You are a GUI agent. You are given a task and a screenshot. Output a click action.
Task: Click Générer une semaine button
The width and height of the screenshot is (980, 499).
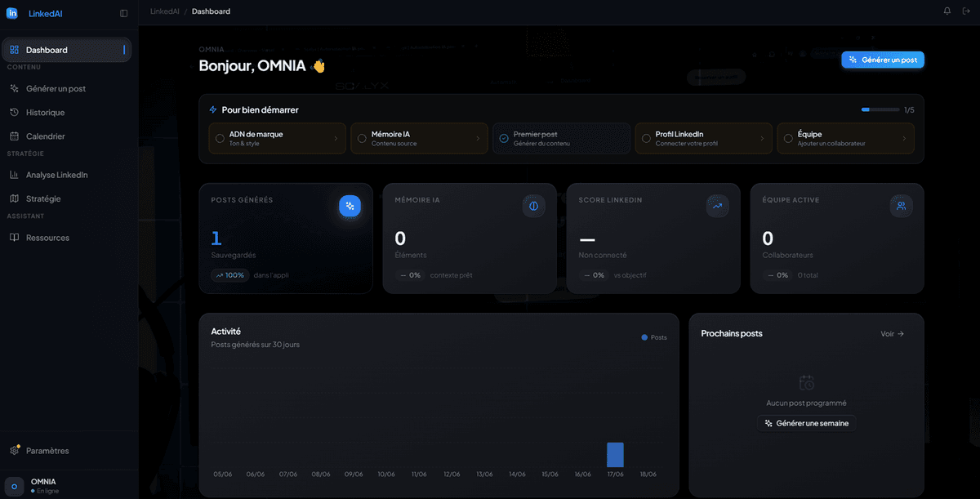point(806,423)
